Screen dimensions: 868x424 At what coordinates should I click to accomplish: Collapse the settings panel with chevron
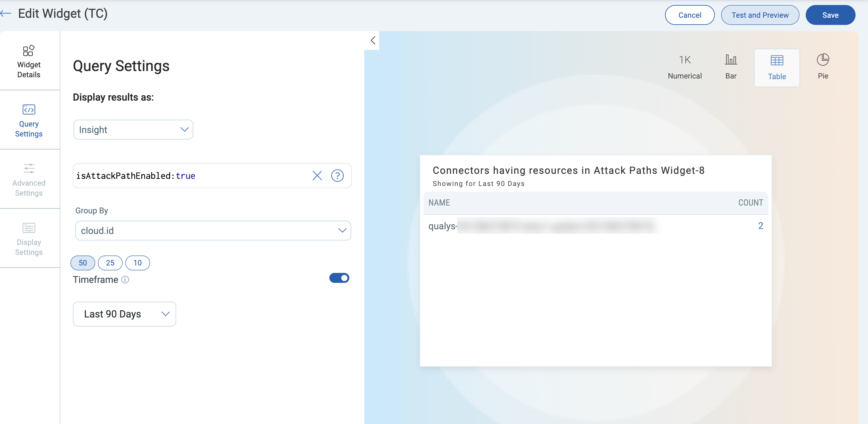click(x=373, y=40)
